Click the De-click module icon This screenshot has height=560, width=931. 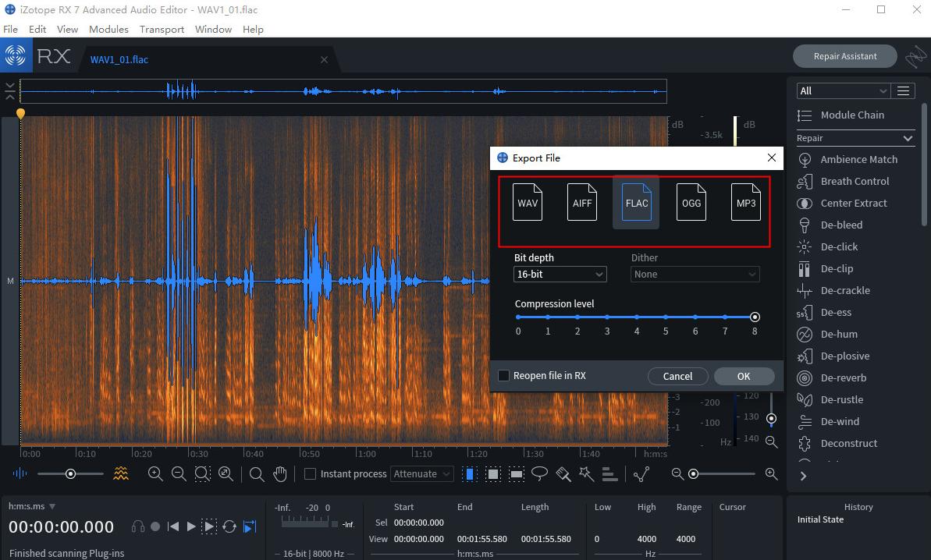tap(804, 246)
